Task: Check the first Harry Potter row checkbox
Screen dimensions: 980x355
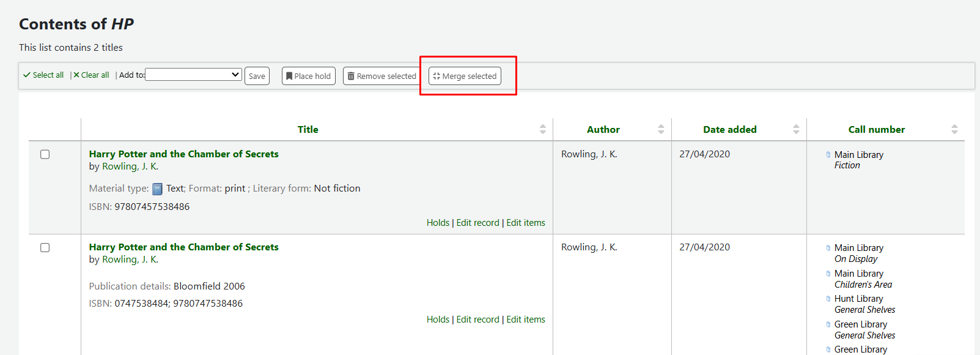Action: click(45, 154)
